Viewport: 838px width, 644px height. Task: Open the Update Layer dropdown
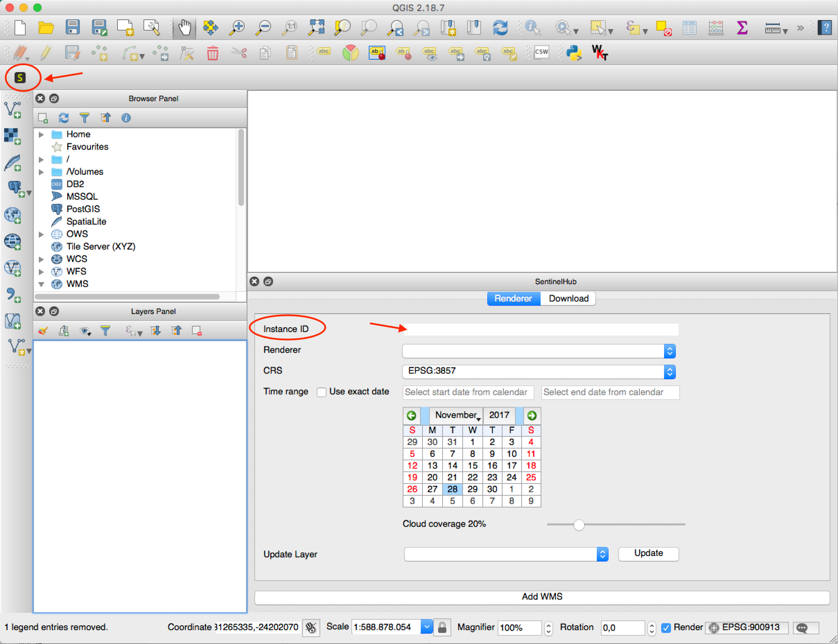click(506, 554)
